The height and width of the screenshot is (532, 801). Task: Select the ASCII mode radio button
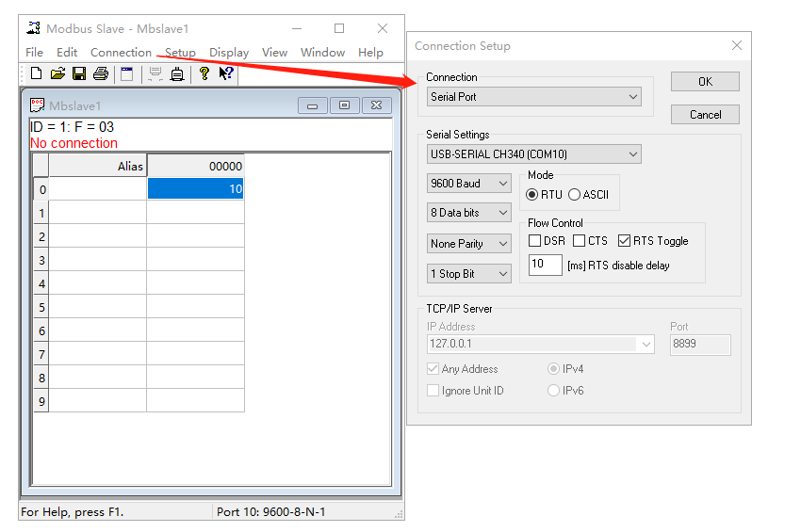point(574,195)
